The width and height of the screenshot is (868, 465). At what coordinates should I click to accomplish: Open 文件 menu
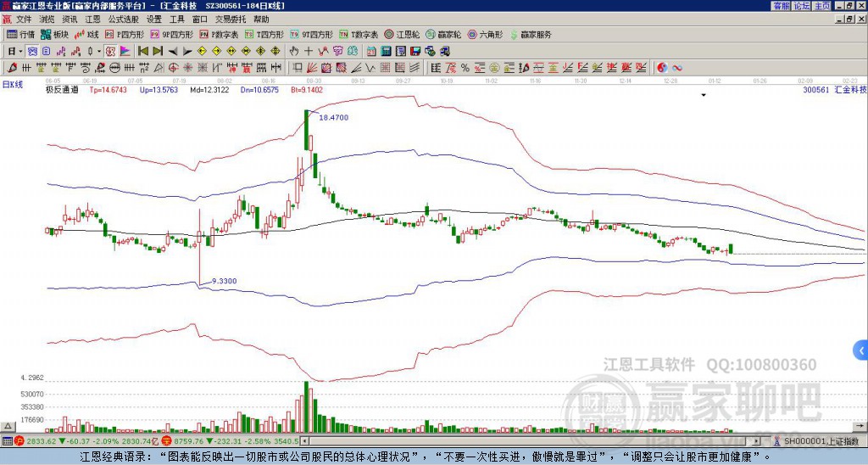click(24, 20)
